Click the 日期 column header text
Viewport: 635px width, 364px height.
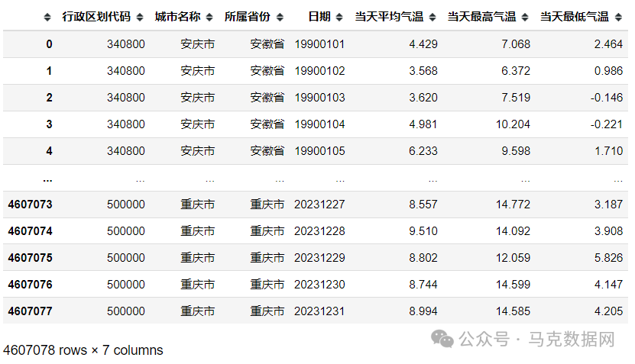319,17
